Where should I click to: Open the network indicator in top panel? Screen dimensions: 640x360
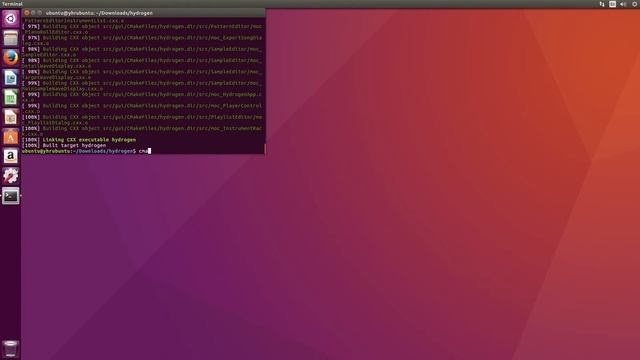click(x=602, y=4)
